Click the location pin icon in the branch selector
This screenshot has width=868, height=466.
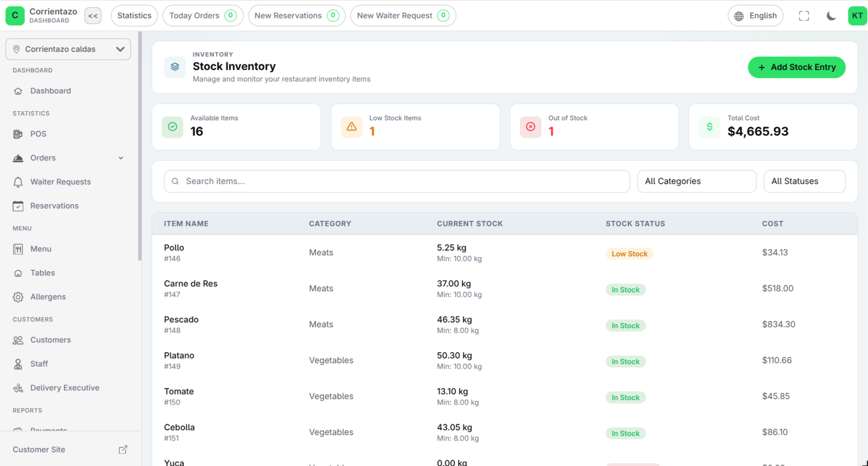tap(16, 49)
